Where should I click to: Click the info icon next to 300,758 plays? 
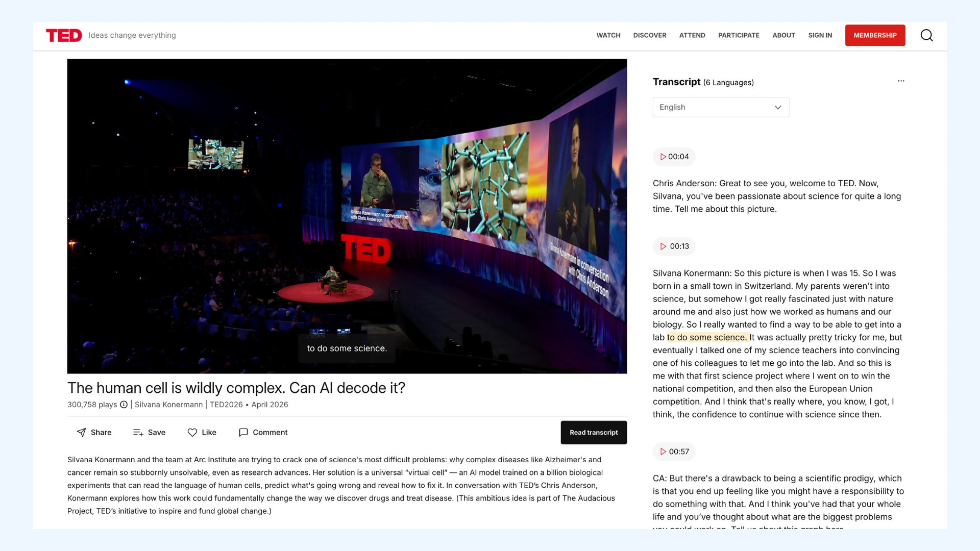(x=124, y=405)
